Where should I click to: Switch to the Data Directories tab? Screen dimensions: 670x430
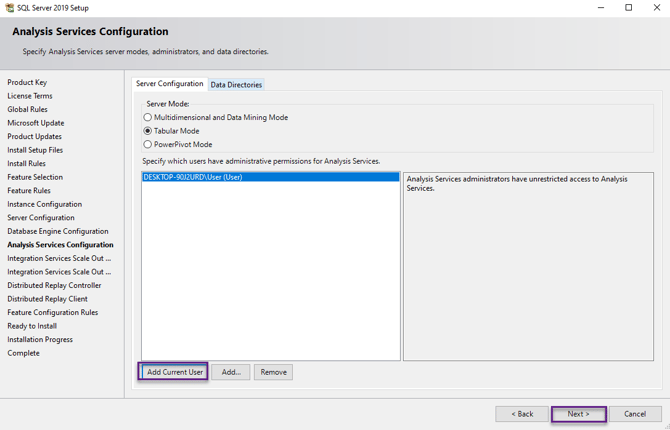(x=236, y=85)
